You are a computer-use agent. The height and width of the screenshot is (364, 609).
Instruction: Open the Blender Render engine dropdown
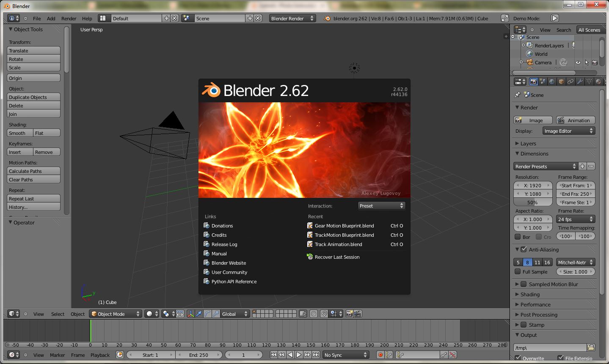pos(292,18)
